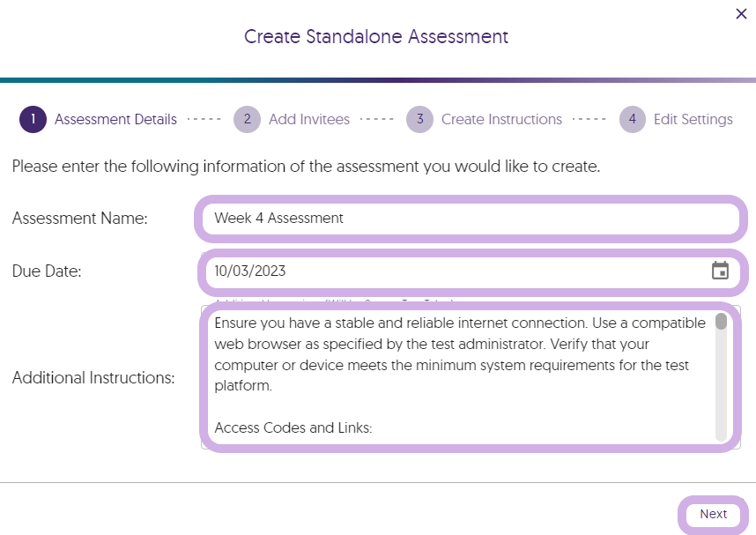Close the Create Standalone Assessment dialog
This screenshot has width=756, height=535.
741,13
